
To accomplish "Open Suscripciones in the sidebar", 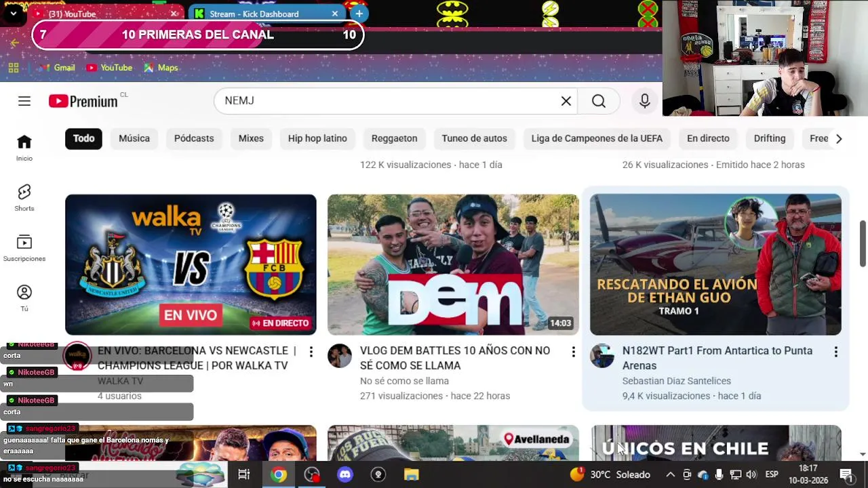I will (x=24, y=248).
